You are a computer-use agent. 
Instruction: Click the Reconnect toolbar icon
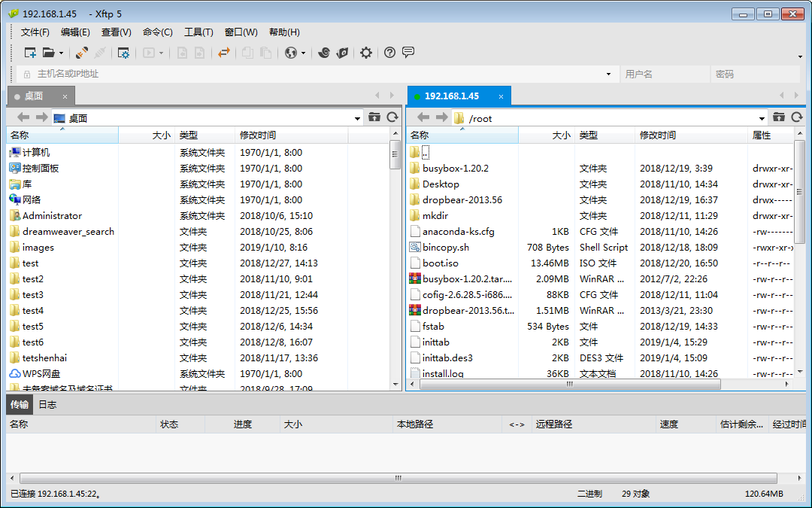[x=81, y=53]
